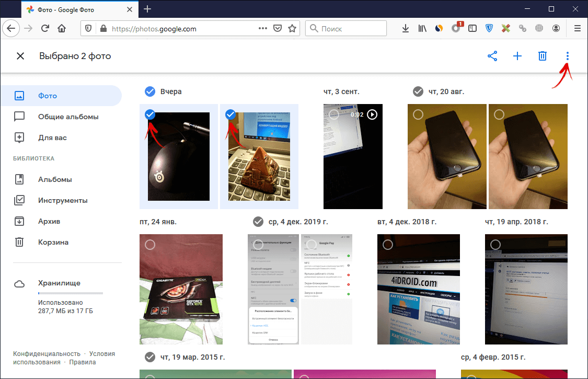This screenshot has height=379, width=588.
Task: Open "Альбомы" in the sidebar
Action: (x=55, y=179)
